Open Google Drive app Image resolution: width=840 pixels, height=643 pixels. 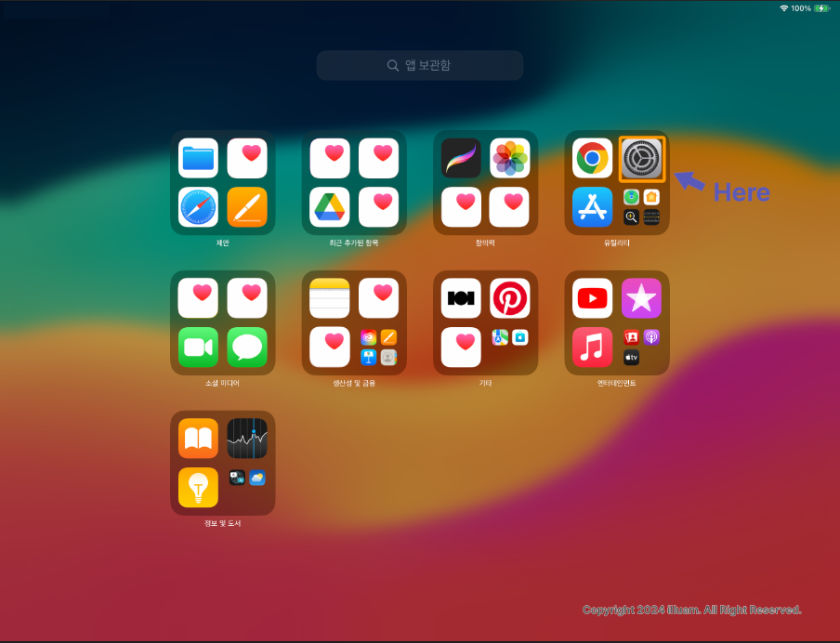click(330, 207)
